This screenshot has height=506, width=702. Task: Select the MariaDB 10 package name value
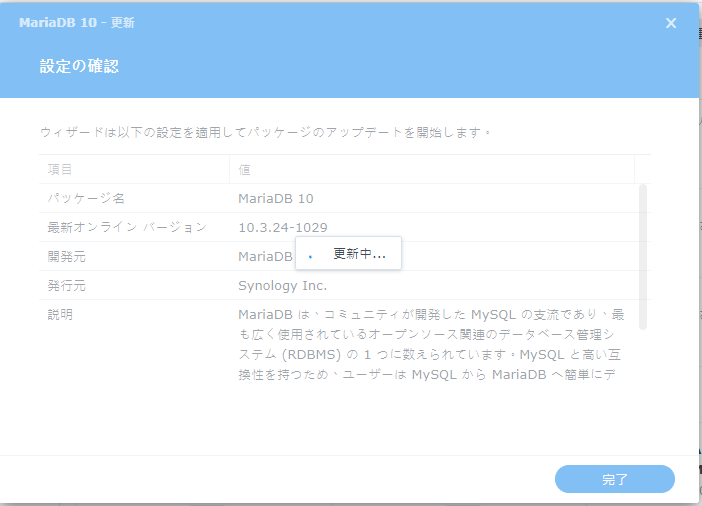pos(276,198)
